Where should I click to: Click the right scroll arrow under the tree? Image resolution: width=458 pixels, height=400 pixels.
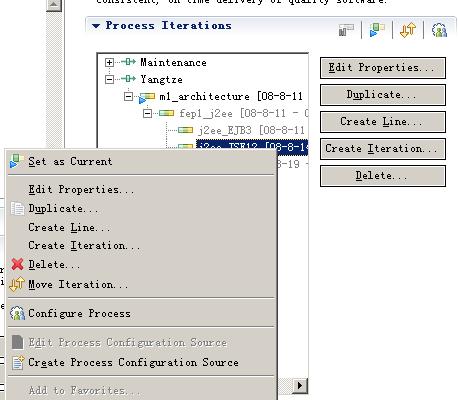tap(300, 386)
